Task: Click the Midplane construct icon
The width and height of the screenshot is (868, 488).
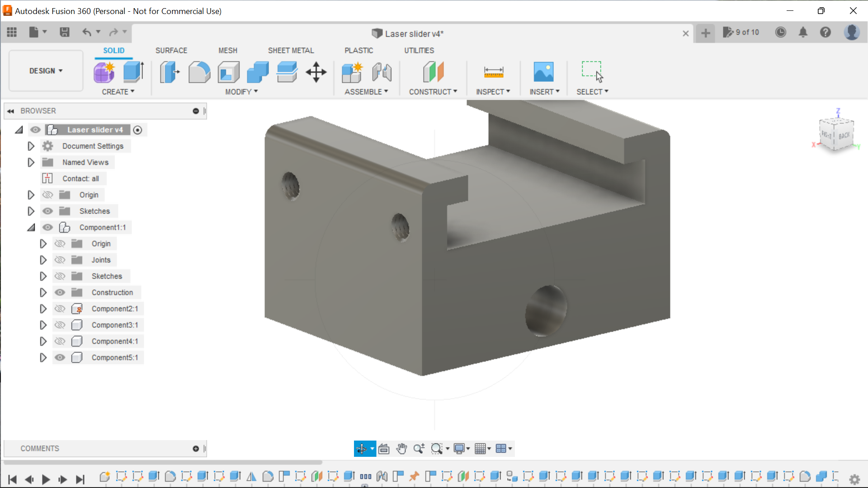Action: tap(433, 72)
